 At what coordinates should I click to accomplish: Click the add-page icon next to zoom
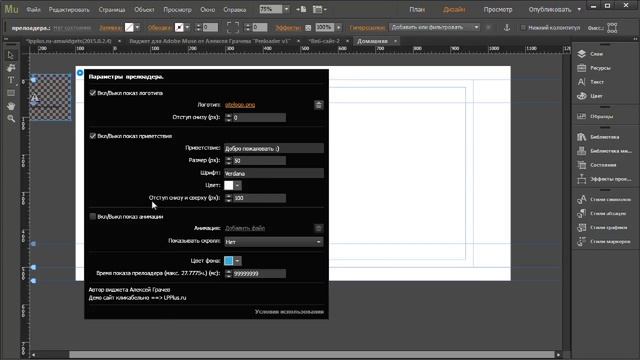pos(301,9)
